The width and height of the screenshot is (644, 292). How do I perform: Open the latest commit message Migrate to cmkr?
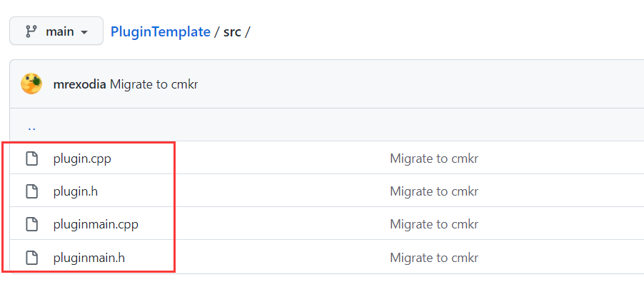(154, 84)
